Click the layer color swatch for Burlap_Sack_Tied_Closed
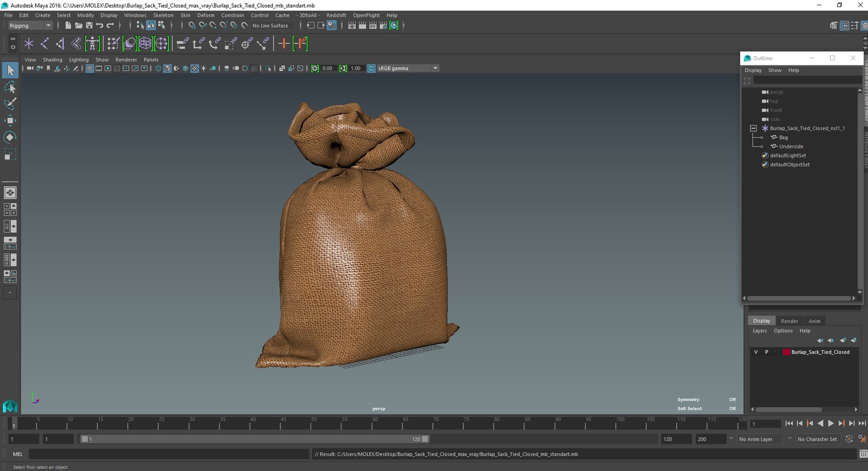 (x=787, y=352)
